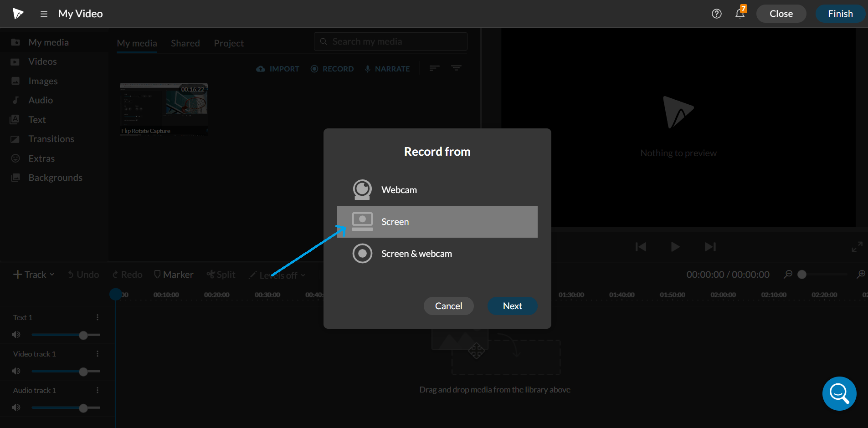Click the help question mark icon

click(716, 14)
